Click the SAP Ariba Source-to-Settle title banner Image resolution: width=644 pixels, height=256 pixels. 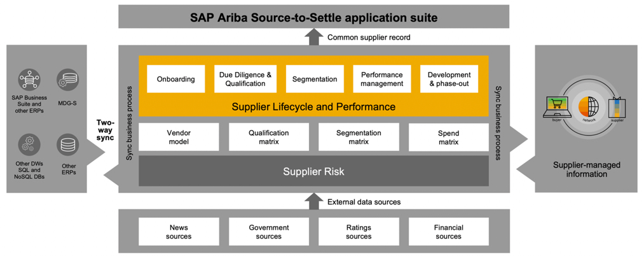coord(314,17)
